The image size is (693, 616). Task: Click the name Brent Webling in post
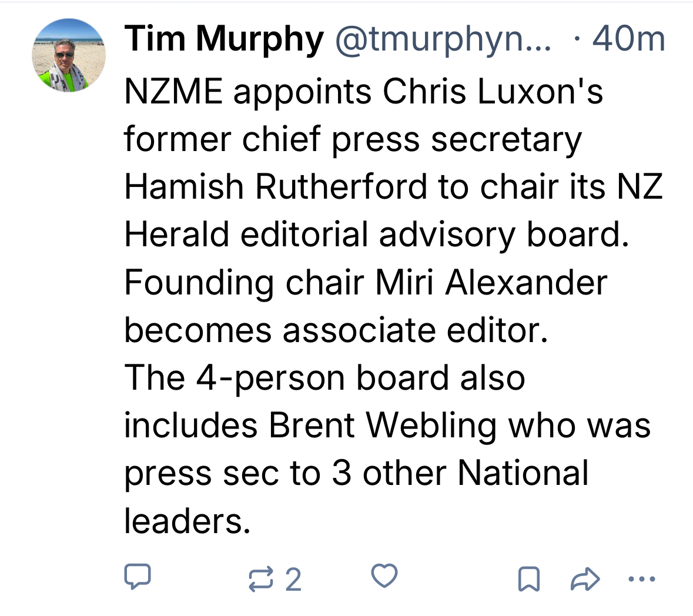point(383,425)
